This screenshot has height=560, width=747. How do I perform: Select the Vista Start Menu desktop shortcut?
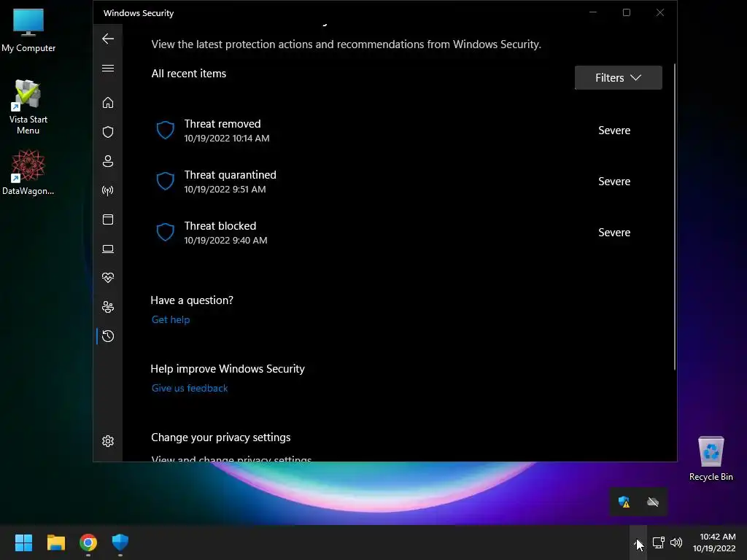[28, 107]
